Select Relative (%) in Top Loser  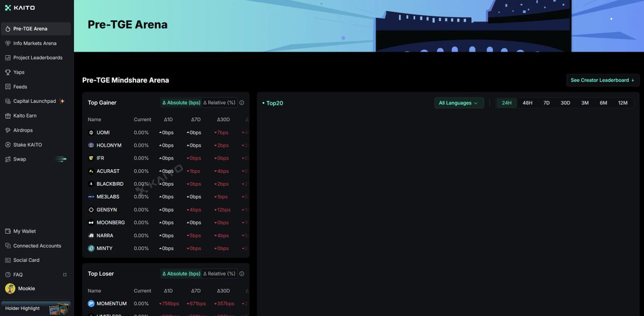pyautogui.click(x=219, y=274)
